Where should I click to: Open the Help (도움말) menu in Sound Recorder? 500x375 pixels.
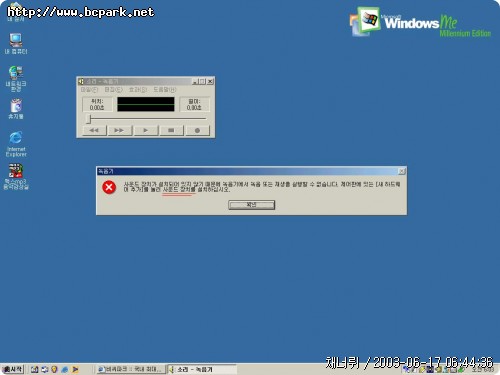click(165, 90)
